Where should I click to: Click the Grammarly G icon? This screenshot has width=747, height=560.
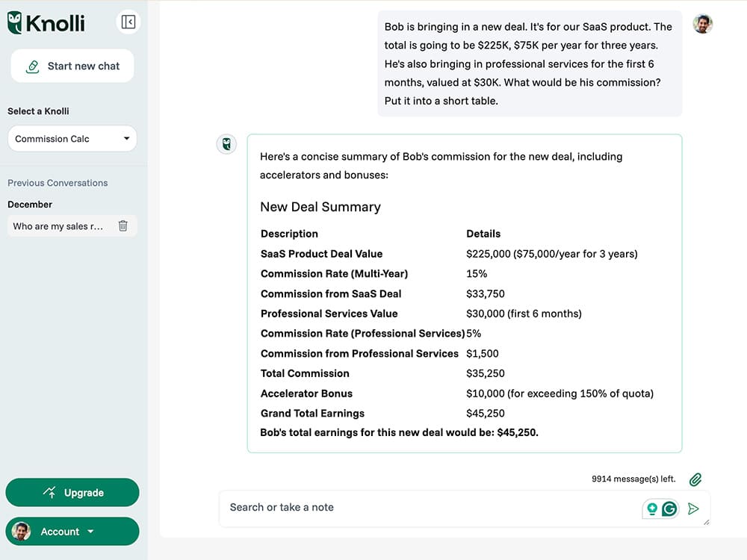[x=669, y=508]
